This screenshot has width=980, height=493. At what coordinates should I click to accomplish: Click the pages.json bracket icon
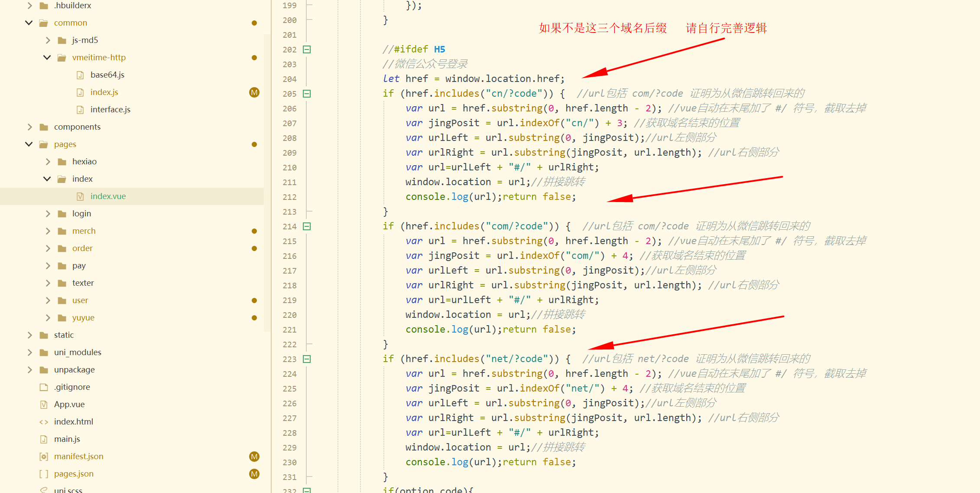pyautogui.click(x=44, y=474)
